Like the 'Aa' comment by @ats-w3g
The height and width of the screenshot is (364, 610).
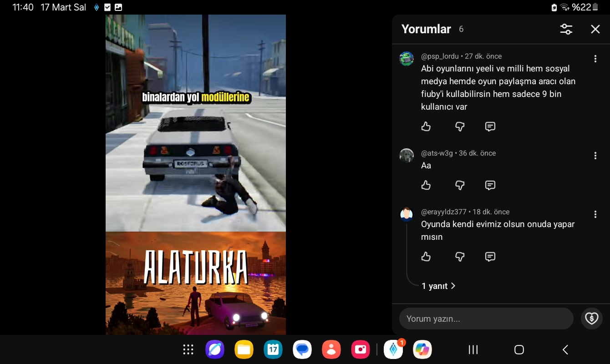click(x=426, y=185)
